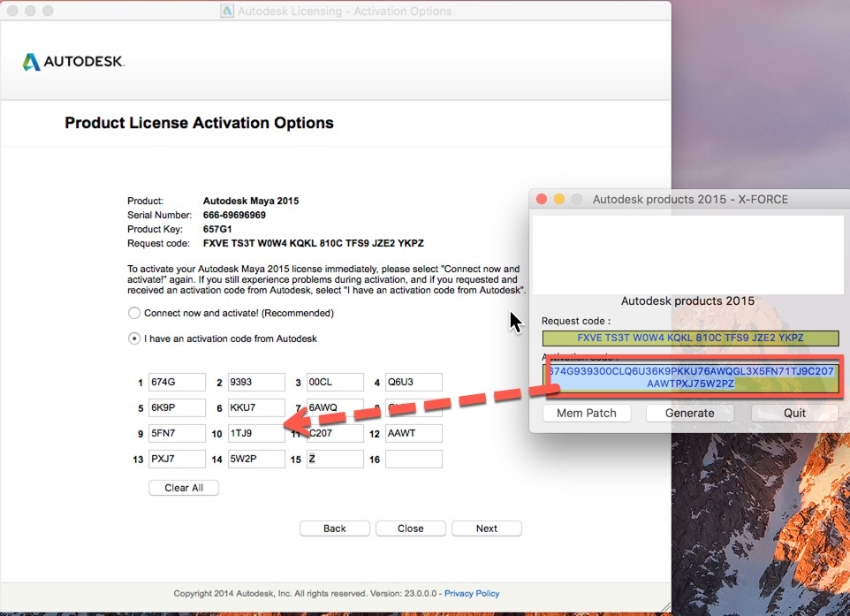The height and width of the screenshot is (616, 850).
Task: Click activation code field 9 containing 5FN7
Action: click(177, 433)
